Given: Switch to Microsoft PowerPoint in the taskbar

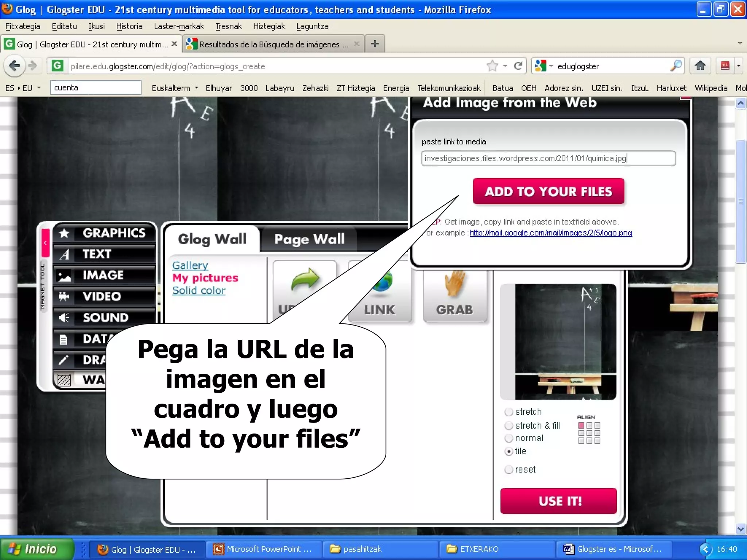Looking at the screenshot, I should click(x=263, y=549).
